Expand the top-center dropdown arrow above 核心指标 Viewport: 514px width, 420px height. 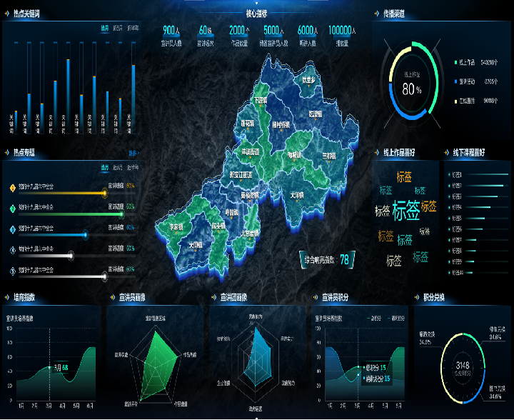(257, 3)
